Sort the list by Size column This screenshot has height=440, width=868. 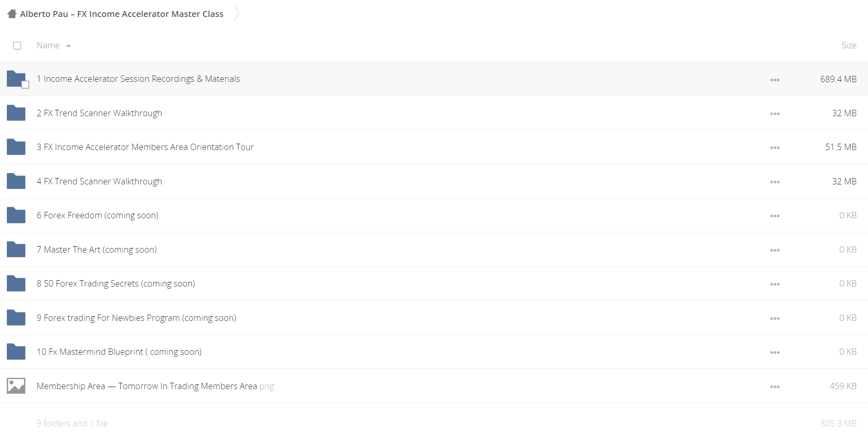849,45
